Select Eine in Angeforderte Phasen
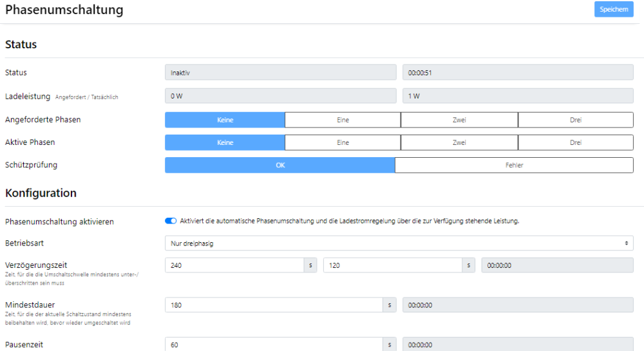The image size is (644, 351). click(343, 120)
